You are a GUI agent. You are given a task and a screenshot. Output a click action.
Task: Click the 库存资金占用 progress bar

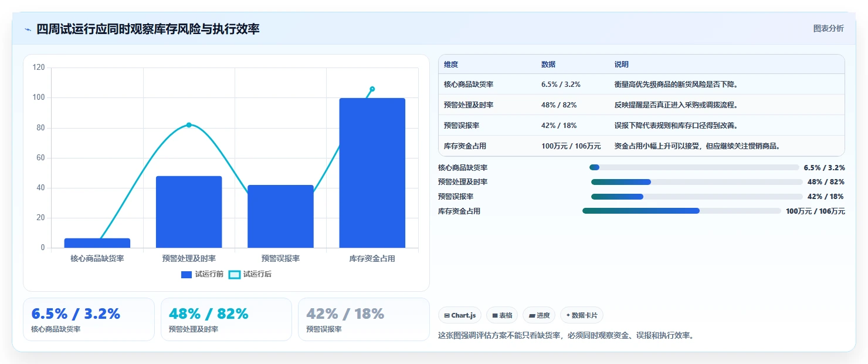[681, 211]
